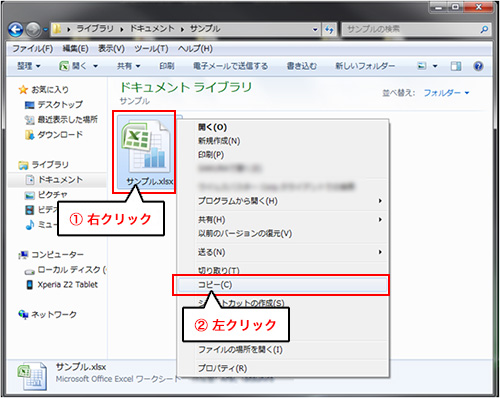Click the change view icon
The height and width of the screenshot is (398, 500).
point(422,66)
